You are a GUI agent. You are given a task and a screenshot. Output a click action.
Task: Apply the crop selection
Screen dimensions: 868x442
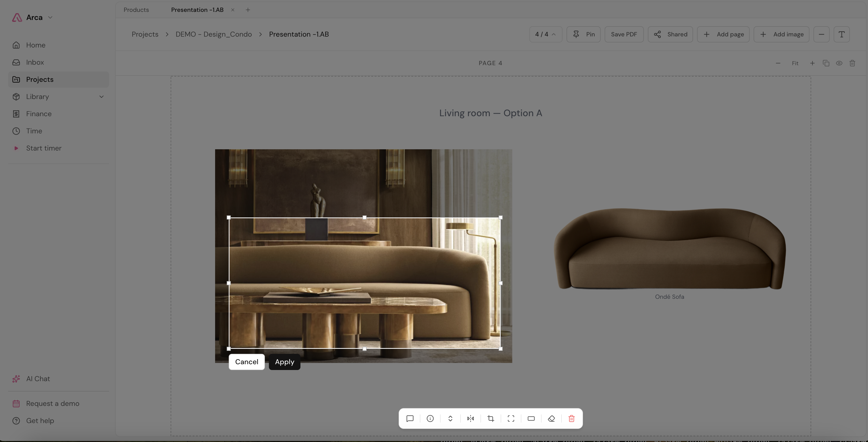(284, 362)
